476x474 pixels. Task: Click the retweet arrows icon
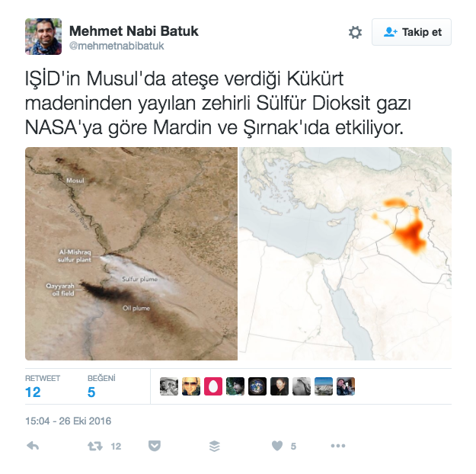tap(95, 446)
